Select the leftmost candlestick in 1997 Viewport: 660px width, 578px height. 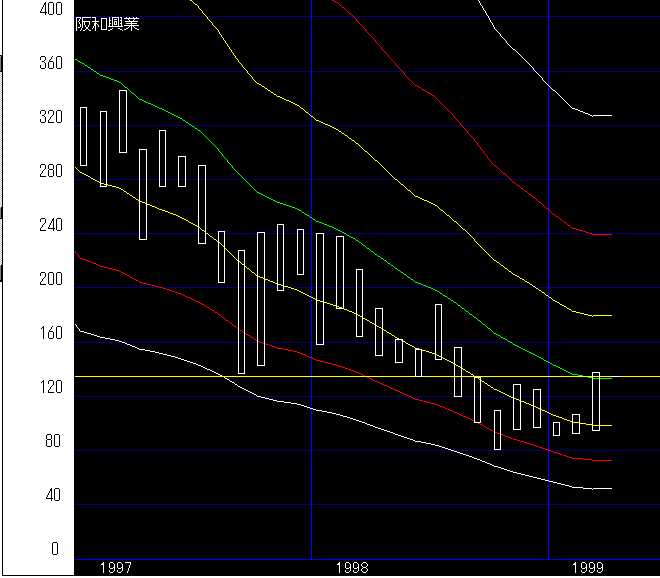(83, 136)
